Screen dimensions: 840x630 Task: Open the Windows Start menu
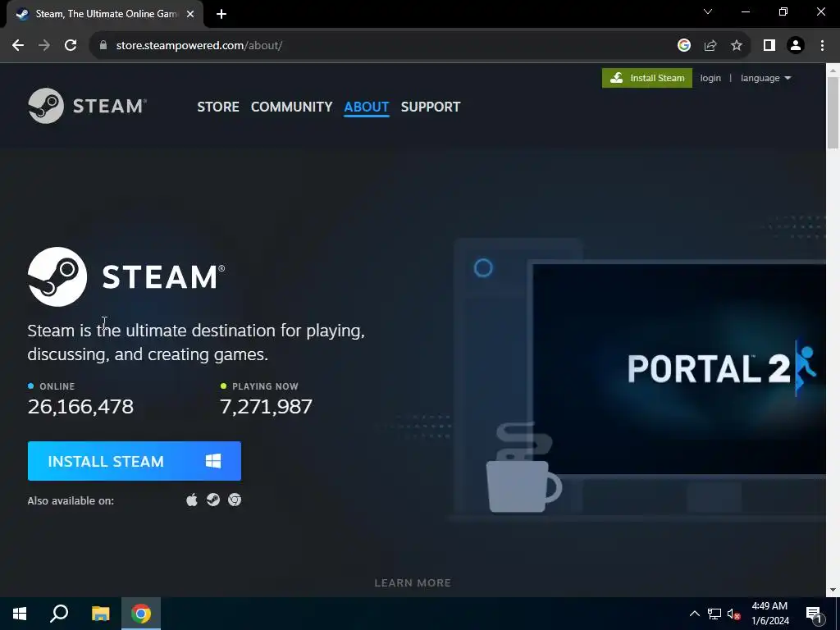[x=20, y=614]
